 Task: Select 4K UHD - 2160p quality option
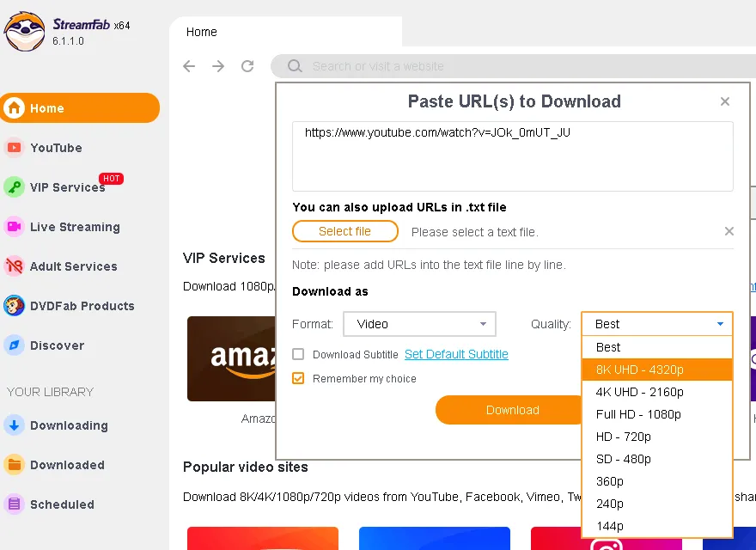(640, 392)
